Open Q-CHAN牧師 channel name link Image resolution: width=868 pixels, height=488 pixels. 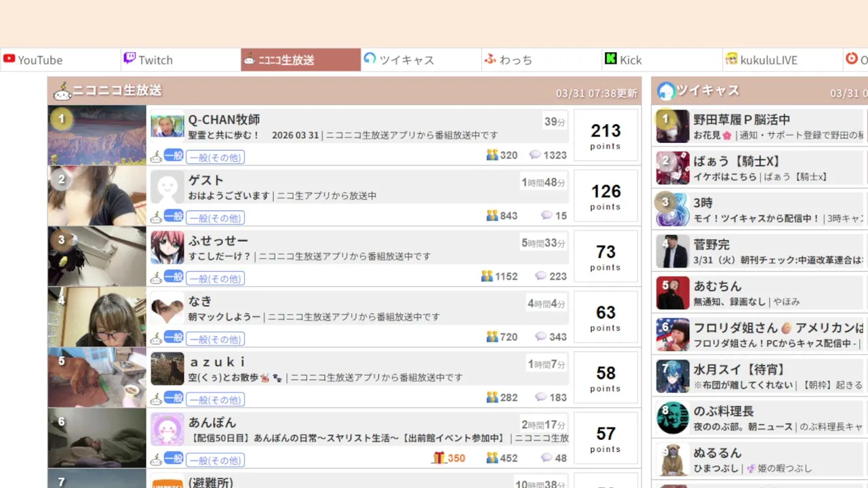point(224,120)
